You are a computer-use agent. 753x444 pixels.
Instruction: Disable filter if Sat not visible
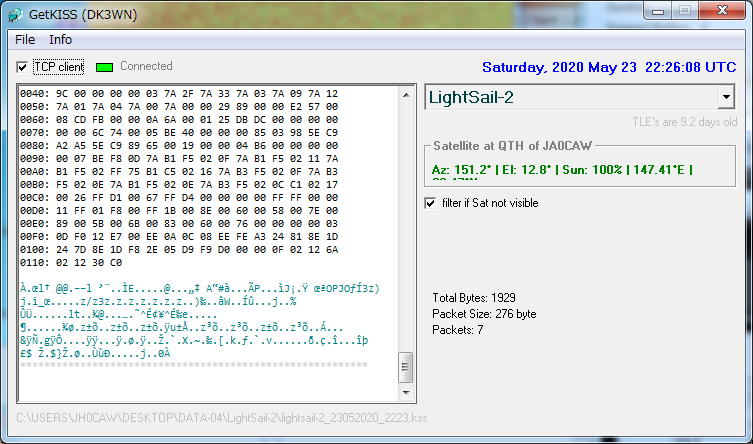[x=430, y=203]
